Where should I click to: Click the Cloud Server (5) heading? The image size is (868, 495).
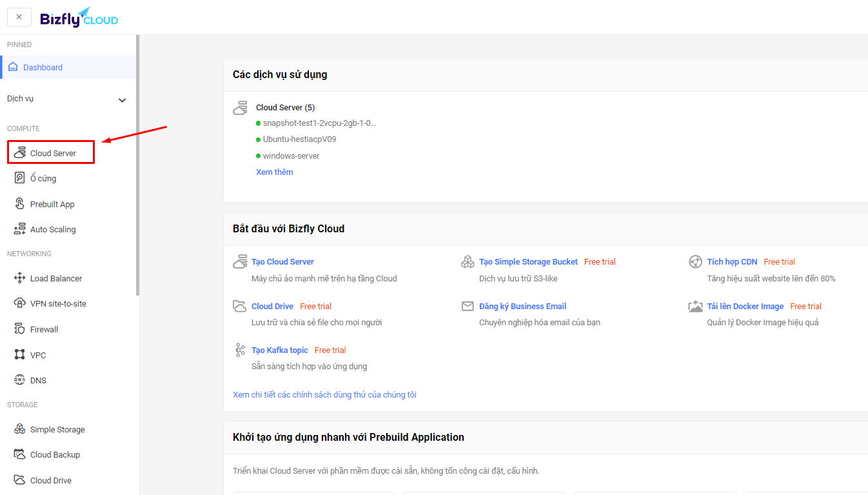tap(285, 107)
